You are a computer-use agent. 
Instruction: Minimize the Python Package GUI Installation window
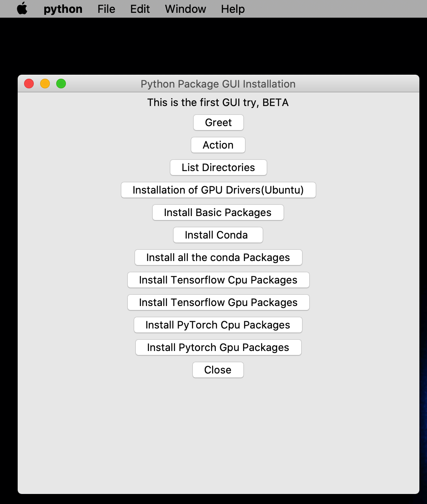[45, 84]
